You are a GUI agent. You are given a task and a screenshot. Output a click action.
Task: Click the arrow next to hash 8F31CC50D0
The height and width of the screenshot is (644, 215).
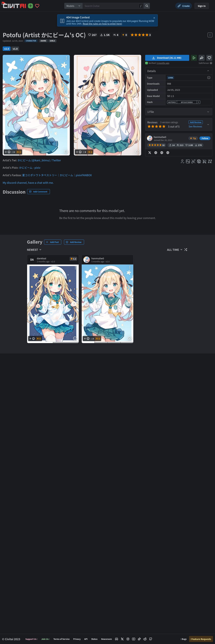pyautogui.click(x=198, y=102)
